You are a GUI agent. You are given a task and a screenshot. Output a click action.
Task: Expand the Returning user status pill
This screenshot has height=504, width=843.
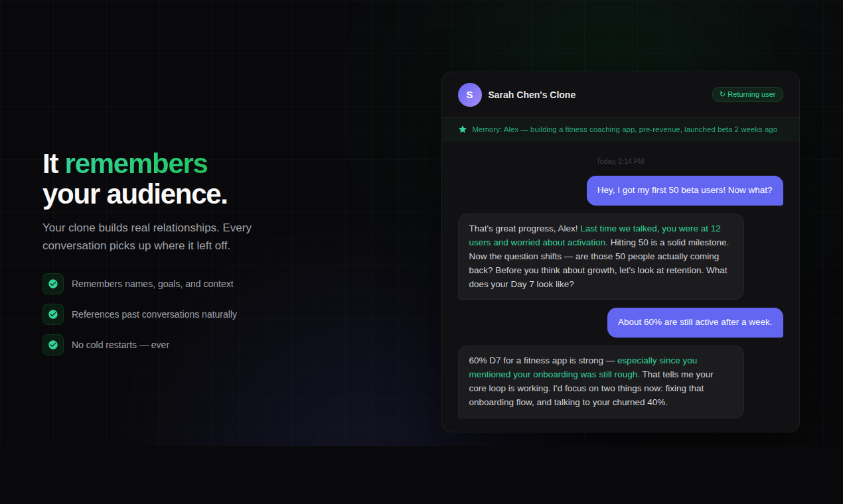point(747,94)
